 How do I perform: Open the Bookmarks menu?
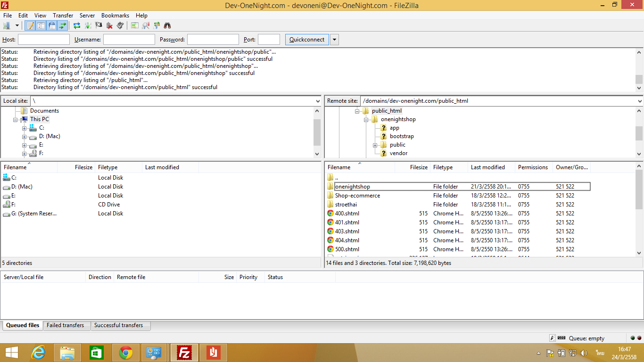pos(115,16)
